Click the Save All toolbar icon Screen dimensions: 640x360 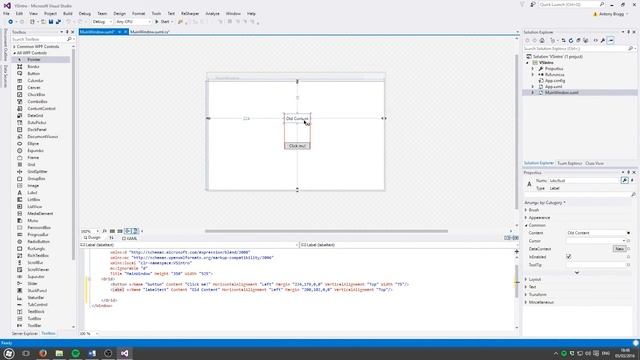[x=58, y=22]
